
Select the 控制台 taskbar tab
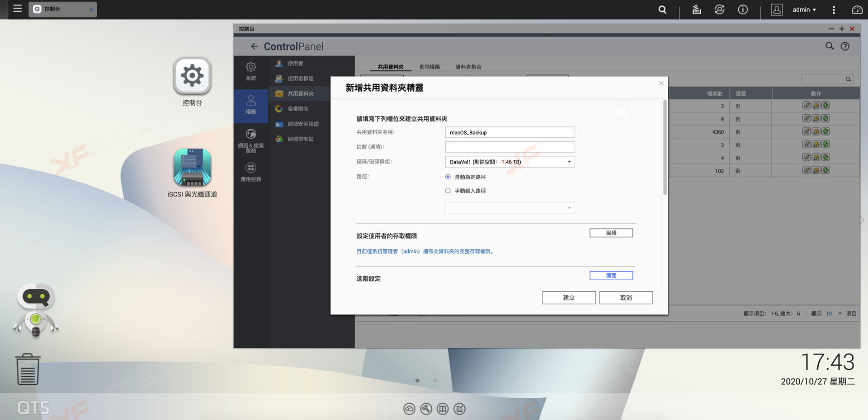[x=62, y=9]
